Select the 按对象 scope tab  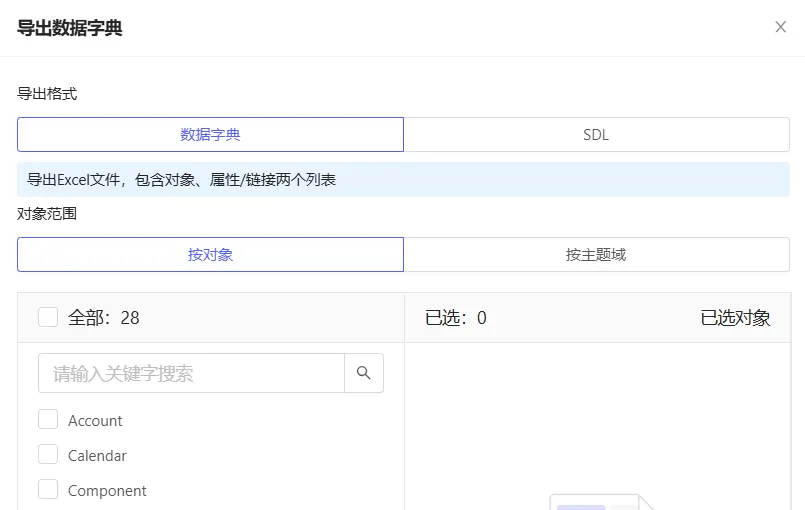pyautogui.click(x=210, y=255)
